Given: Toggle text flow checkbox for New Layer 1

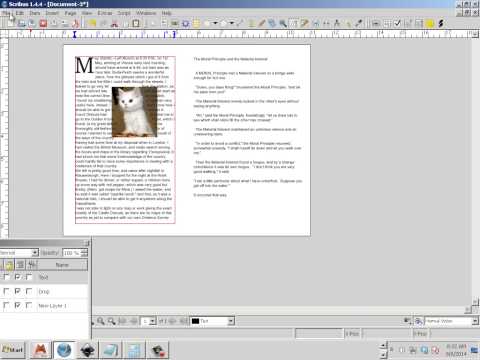Looking at the screenshot, I should (x=18, y=305).
